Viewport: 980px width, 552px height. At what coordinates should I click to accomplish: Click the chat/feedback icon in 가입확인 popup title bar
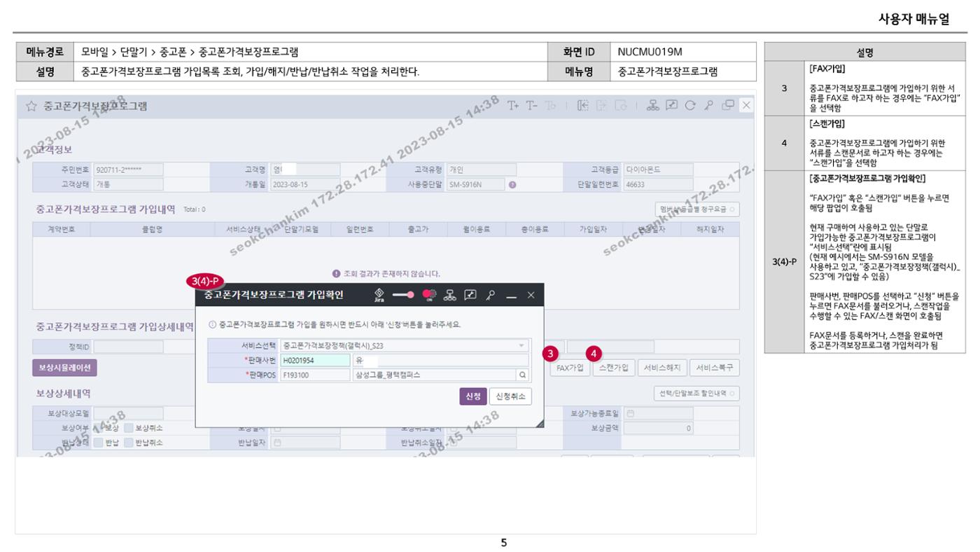click(470, 296)
